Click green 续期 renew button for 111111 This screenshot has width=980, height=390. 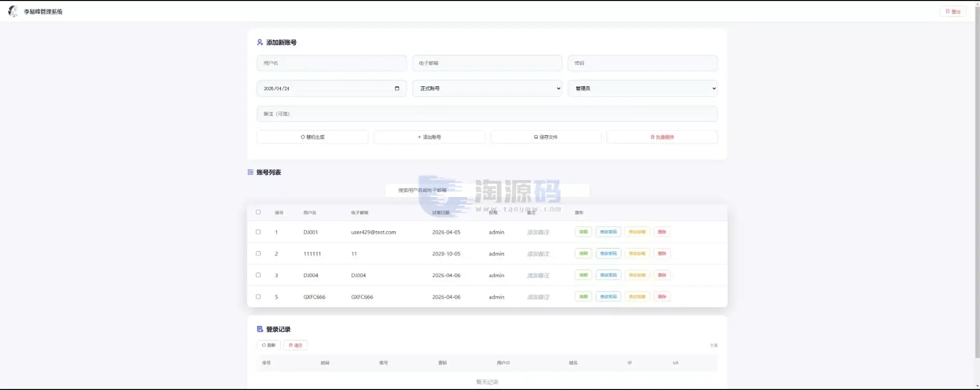click(x=583, y=253)
